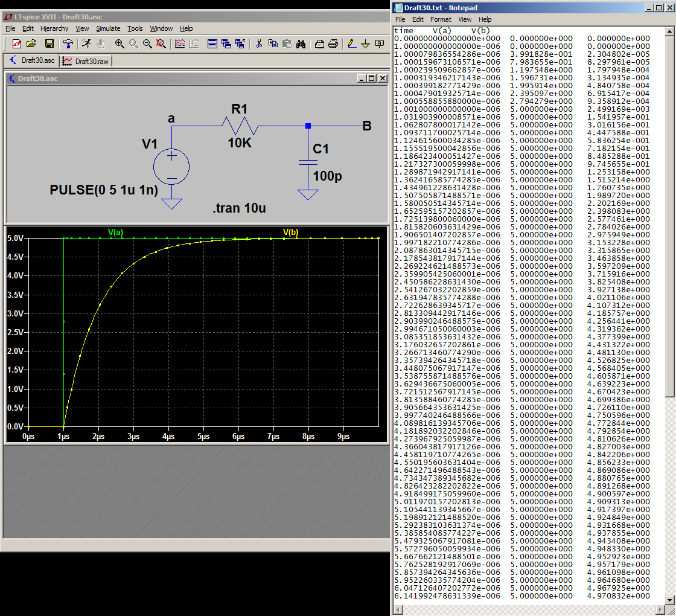Click the V(a) trace label in plot
This screenshot has height=616, width=676.
pyautogui.click(x=115, y=232)
